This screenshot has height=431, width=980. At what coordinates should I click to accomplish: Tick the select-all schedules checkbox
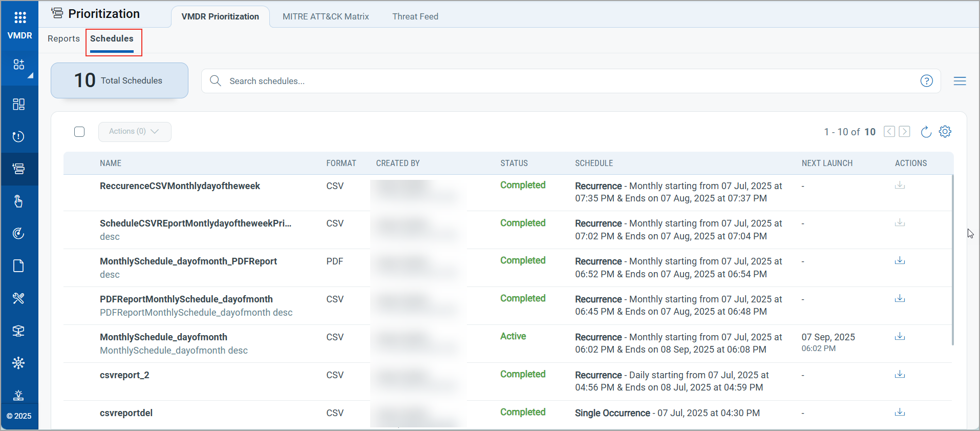pos(79,132)
